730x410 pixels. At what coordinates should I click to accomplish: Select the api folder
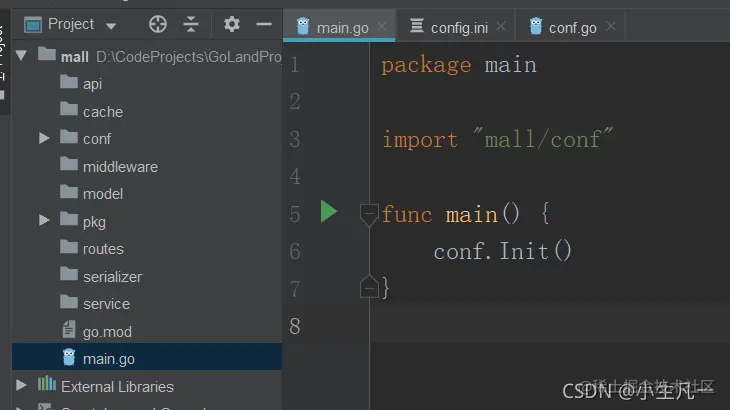[92, 84]
